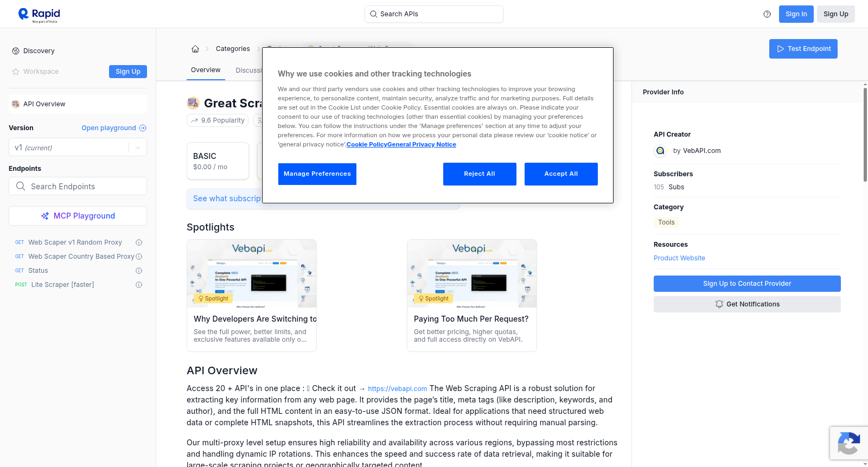Click the Rapid logo
The width and height of the screenshot is (868, 467).
pyautogui.click(x=39, y=15)
